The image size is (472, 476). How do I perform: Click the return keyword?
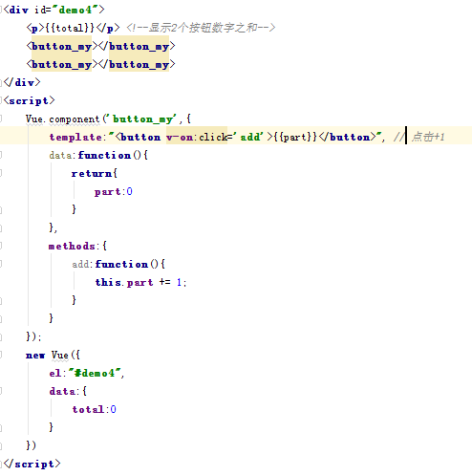(x=92, y=174)
